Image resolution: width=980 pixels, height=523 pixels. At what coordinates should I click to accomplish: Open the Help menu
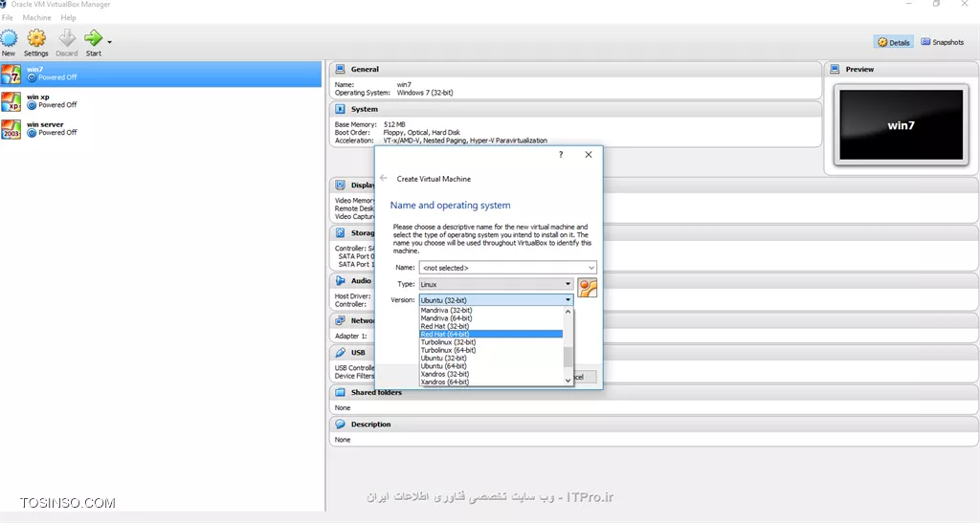point(68,17)
